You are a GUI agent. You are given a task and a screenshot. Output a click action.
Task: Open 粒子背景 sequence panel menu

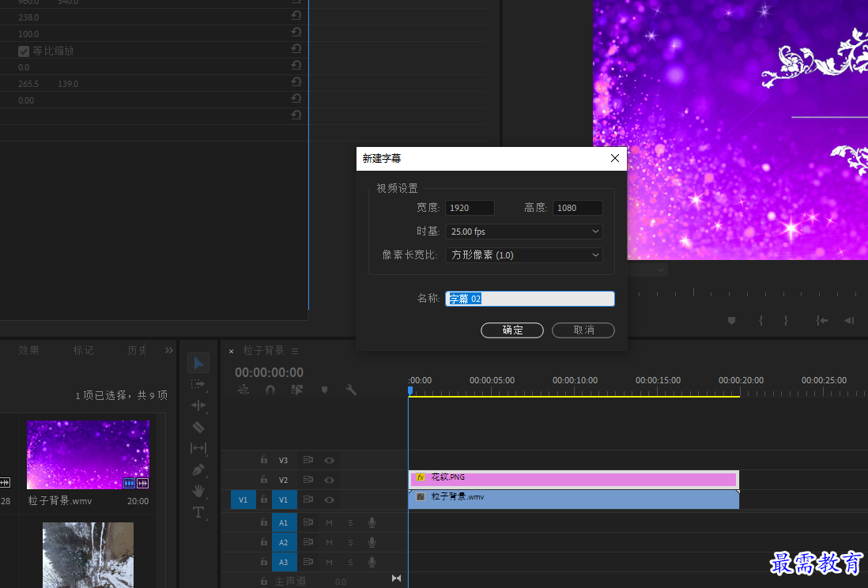[295, 351]
